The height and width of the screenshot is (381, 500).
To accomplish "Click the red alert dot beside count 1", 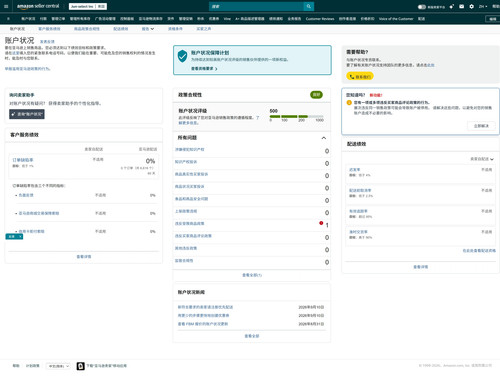I will click(x=321, y=223).
